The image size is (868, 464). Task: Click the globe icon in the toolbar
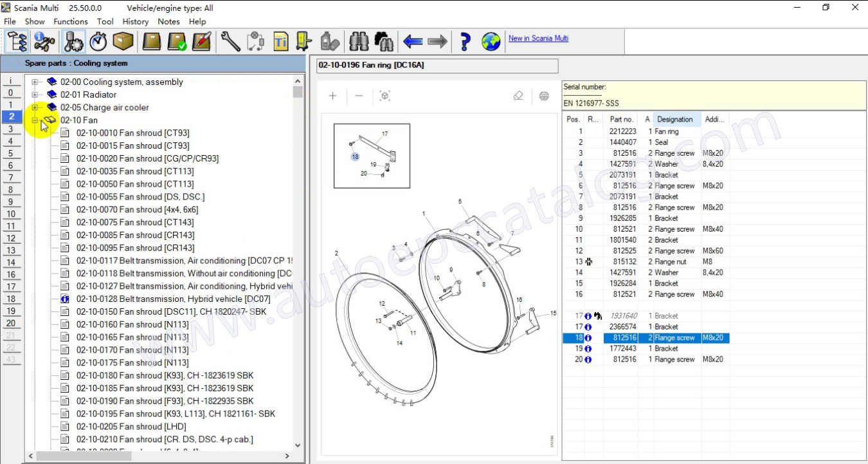491,42
